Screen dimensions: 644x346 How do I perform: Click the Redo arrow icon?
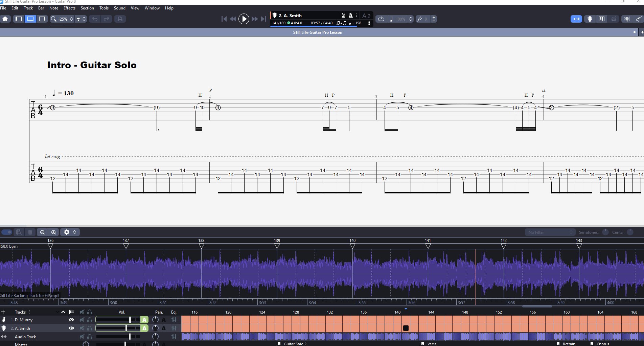(107, 19)
